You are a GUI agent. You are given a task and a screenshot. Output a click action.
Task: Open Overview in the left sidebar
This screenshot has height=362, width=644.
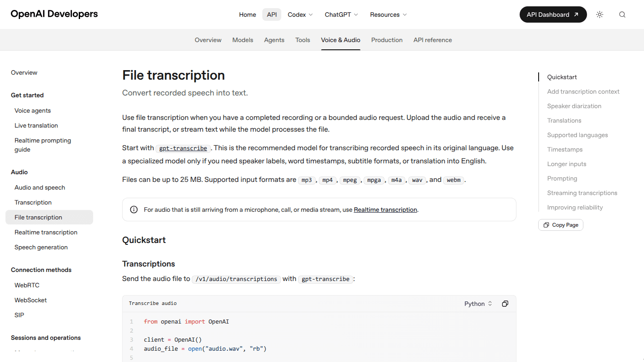click(x=24, y=72)
